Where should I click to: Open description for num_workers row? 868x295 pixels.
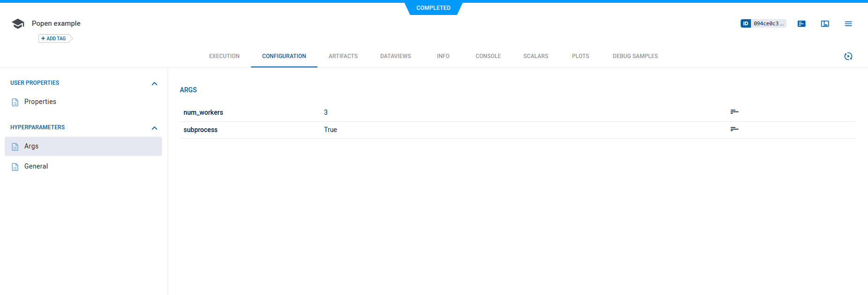(734, 112)
